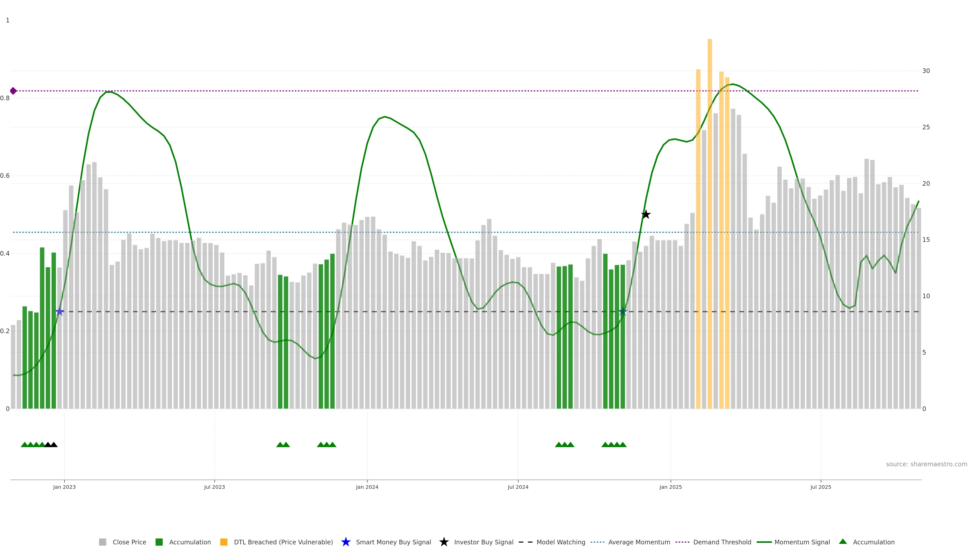
Task: Click the Jan 2024 axis label
Action: tap(367, 487)
